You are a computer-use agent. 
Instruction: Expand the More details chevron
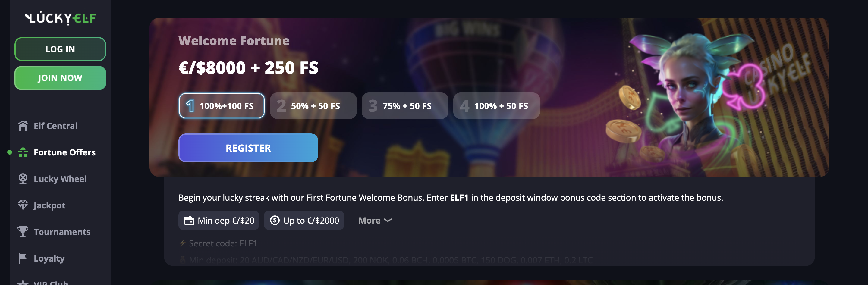(375, 220)
